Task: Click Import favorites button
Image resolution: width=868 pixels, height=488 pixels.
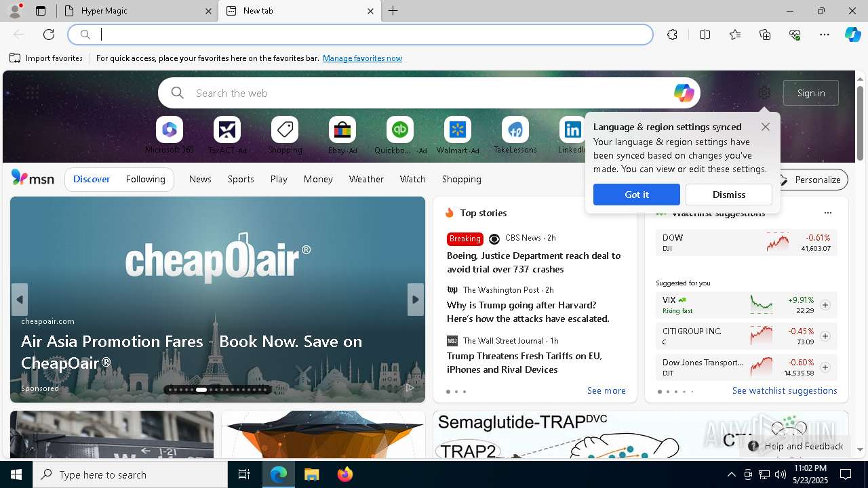Action: (46, 58)
